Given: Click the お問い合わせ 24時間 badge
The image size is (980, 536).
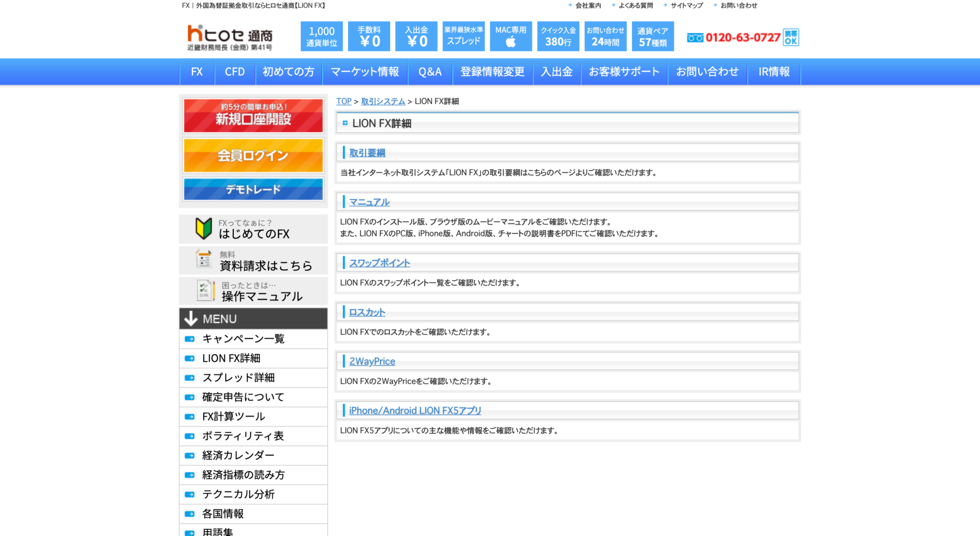Looking at the screenshot, I should 605,36.
